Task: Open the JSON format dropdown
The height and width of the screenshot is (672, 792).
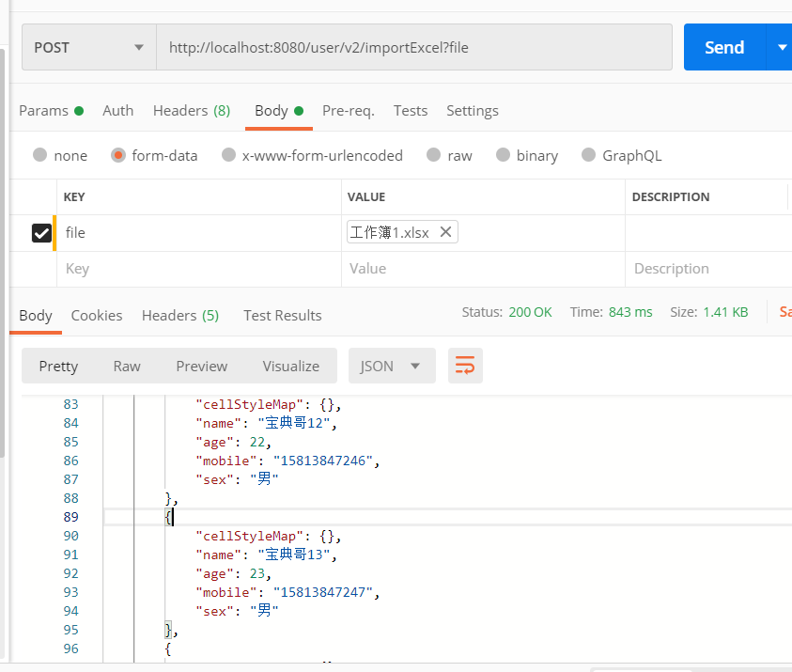Action: pyautogui.click(x=392, y=366)
